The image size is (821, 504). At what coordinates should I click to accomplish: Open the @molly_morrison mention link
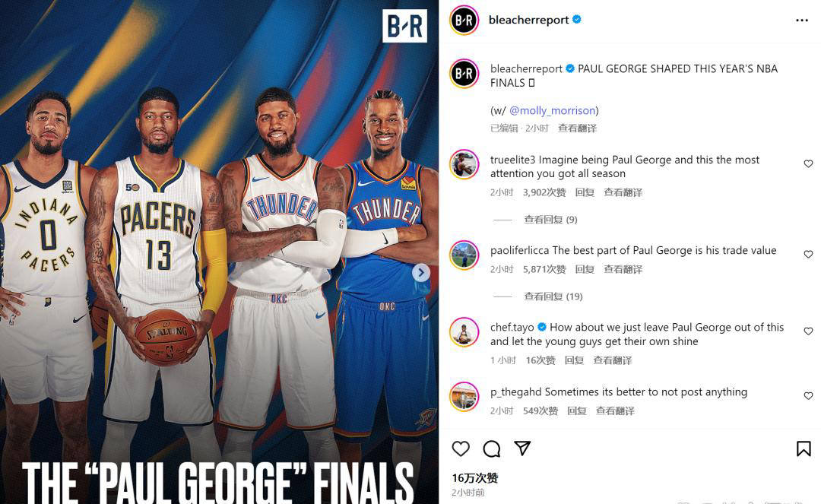553,110
